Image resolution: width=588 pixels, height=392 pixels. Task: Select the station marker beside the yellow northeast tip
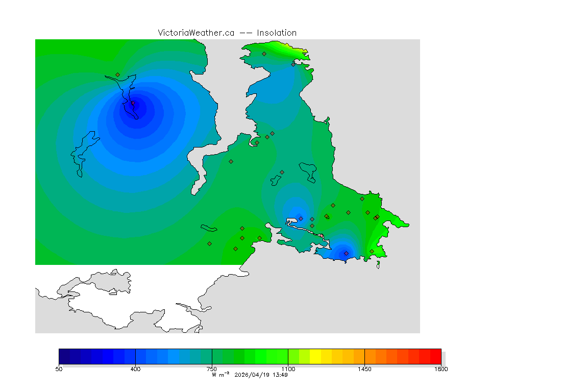pos(293,64)
